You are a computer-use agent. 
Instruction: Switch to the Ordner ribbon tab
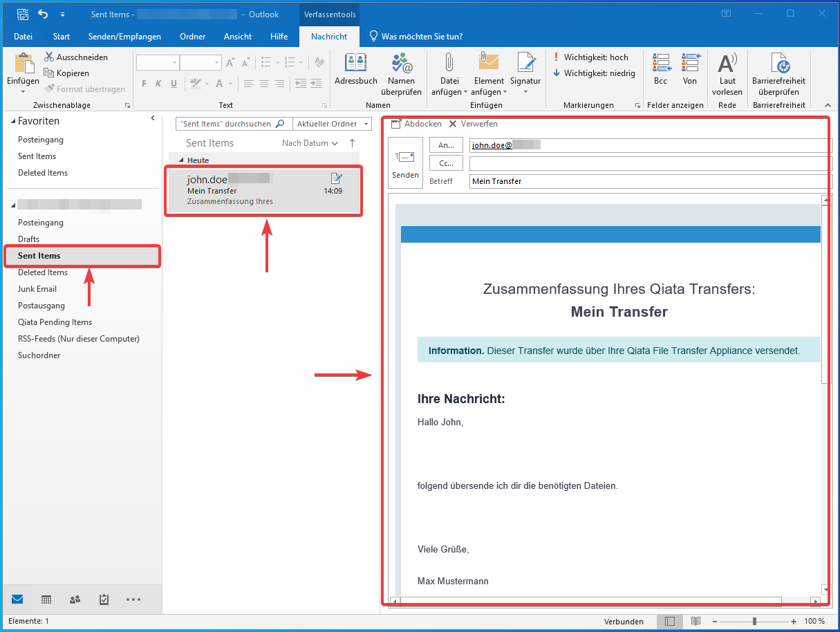(x=192, y=37)
